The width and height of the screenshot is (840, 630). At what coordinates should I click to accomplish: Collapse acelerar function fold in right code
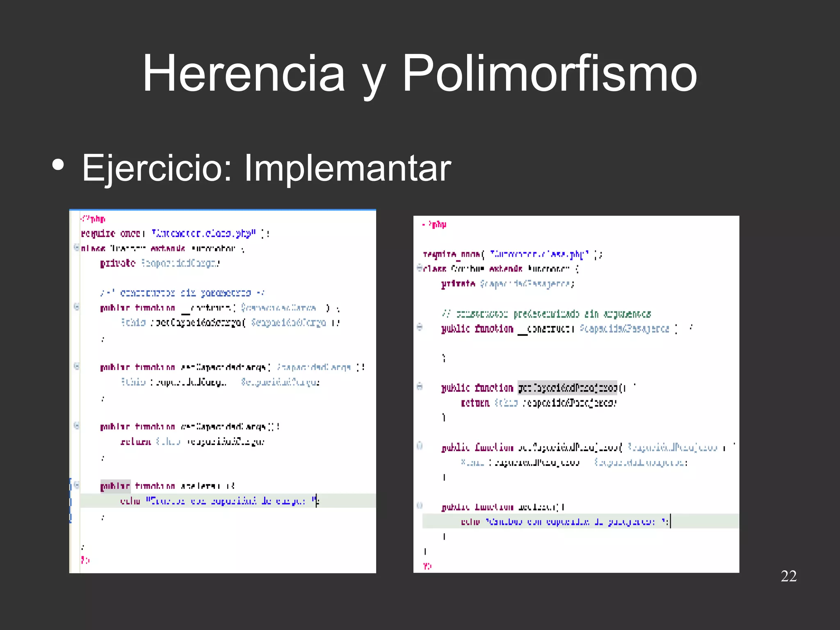tap(420, 505)
